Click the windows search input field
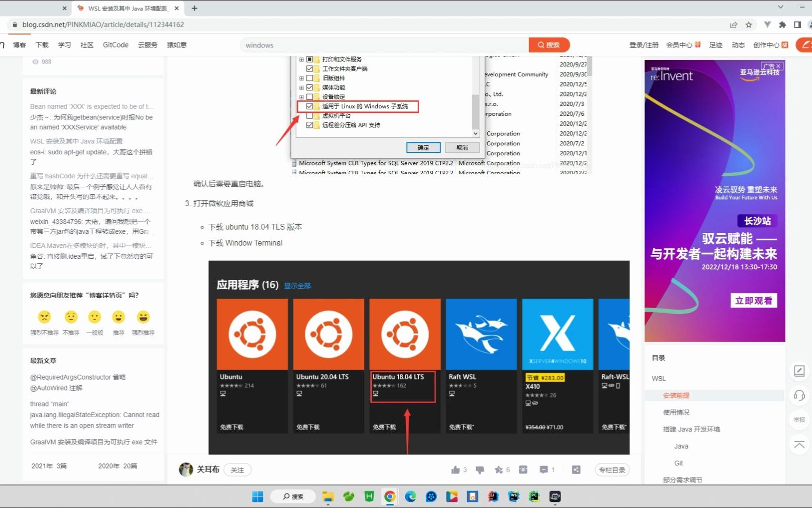This screenshot has height=508, width=812. [x=384, y=45]
